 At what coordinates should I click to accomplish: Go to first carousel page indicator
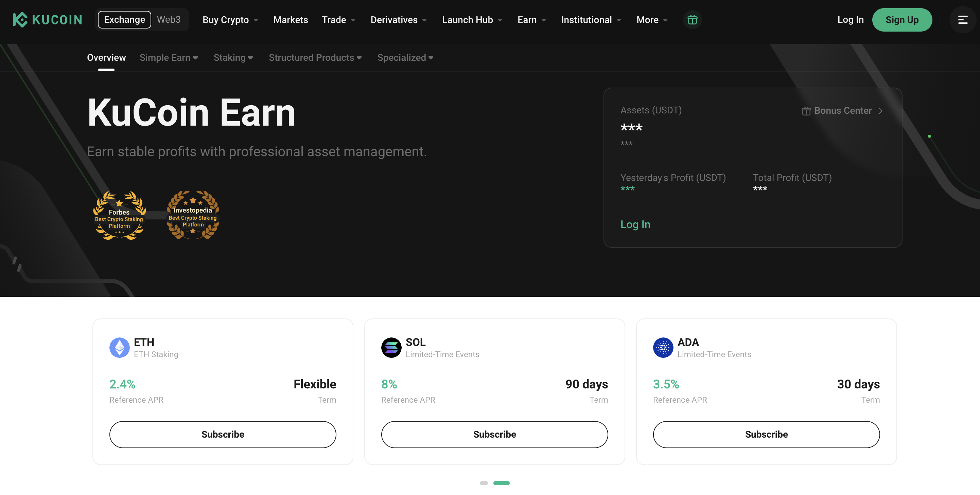(484, 483)
